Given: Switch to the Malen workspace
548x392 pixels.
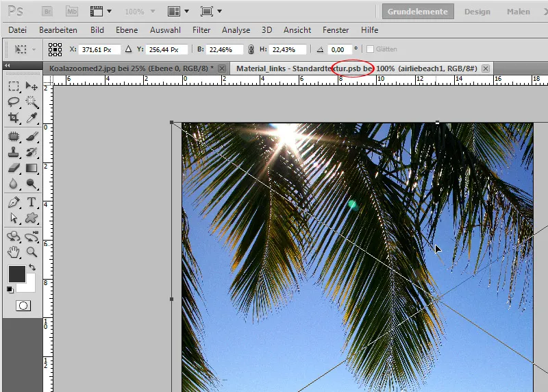Looking at the screenshot, I should click(519, 12).
